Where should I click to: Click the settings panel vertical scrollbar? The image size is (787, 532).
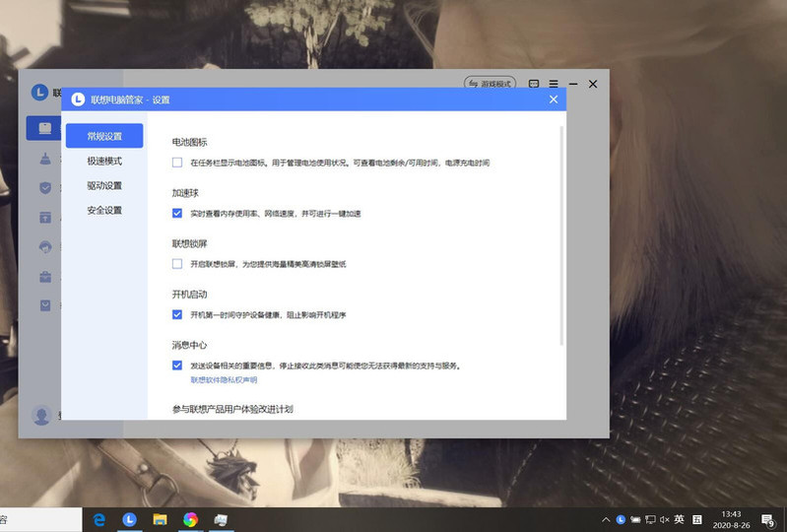(x=561, y=236)
